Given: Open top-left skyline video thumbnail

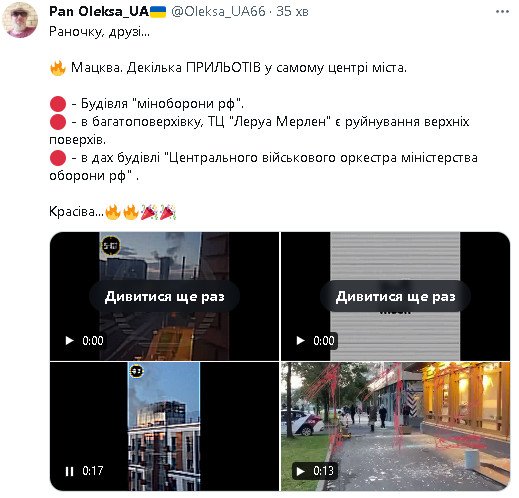Looking at the screenshot, I should (164, 296).
